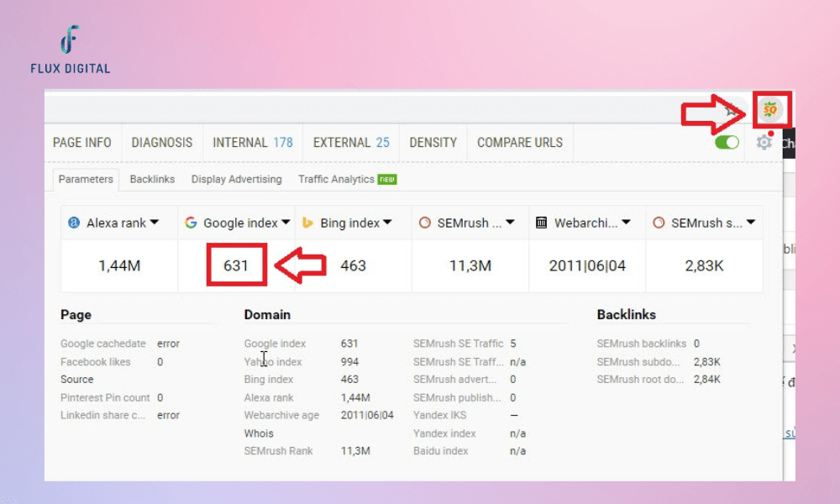Click the 2011|06|04 Webarchive value in table
The image size is (840, 504).
coord(587,265)
